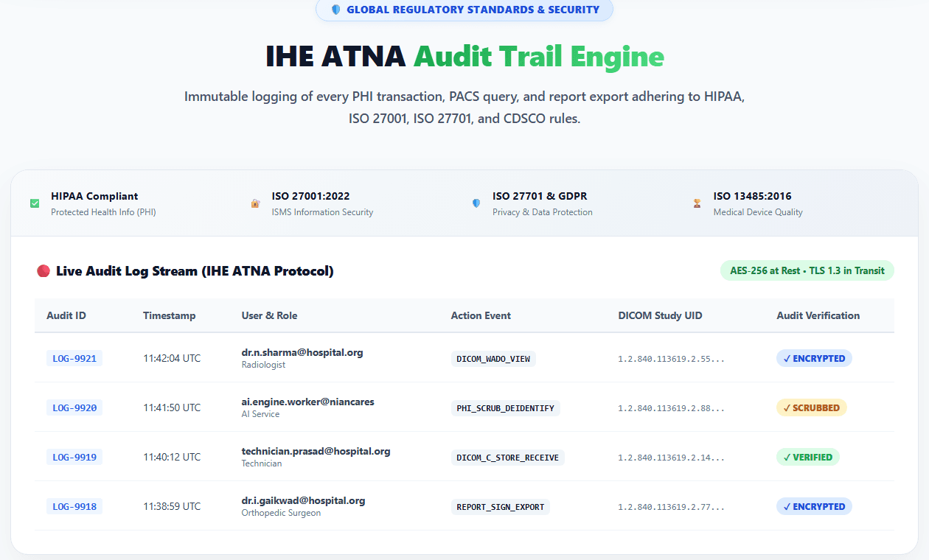Screen dimensions: 929x560
Task: Click the Action Event column header
Action: click(481, 315)
